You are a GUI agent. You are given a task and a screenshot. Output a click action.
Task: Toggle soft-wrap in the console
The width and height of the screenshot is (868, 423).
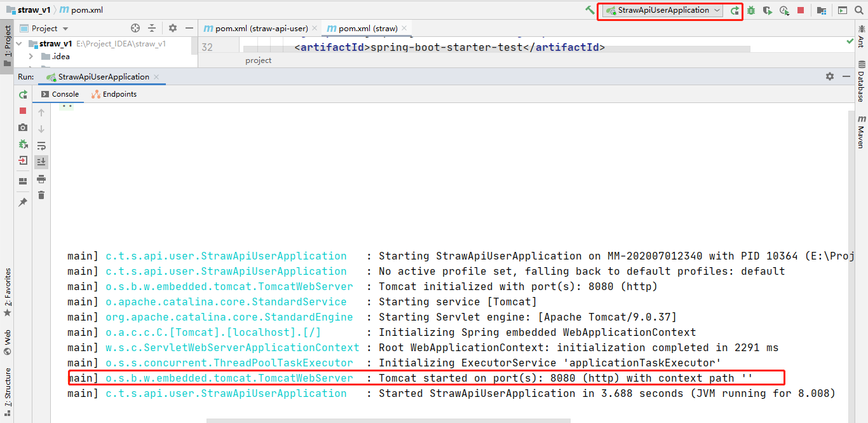point(41,146)
